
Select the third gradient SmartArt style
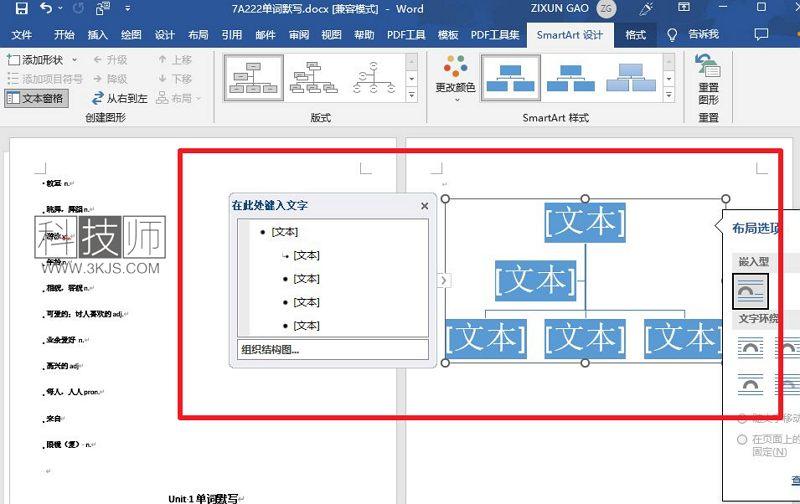tap(631, 78)
